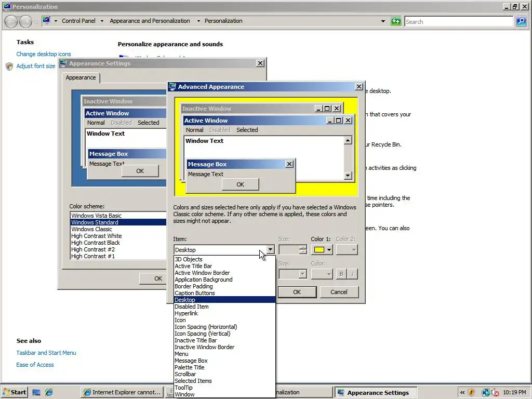Choose Selected Items from the list
This screenshot has width=532, height=399.
point(224,381)
